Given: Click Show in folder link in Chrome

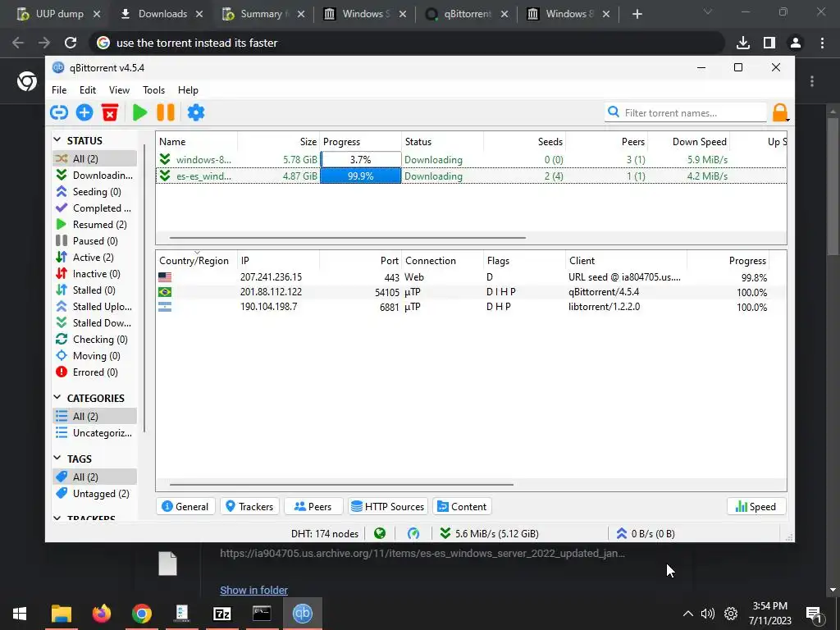Looking at the screenshot, I should pos(254,590).
